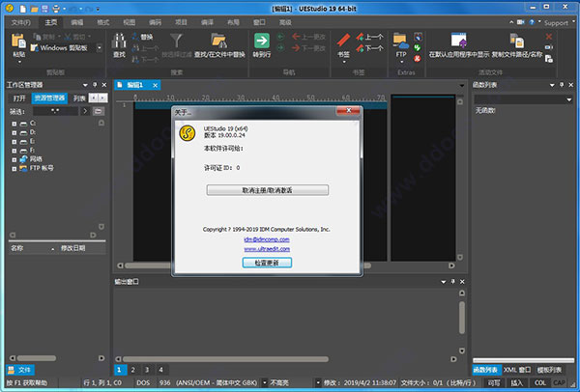
Task: Click the Replace (替换) icon
Action: click(x=135, y=37)
